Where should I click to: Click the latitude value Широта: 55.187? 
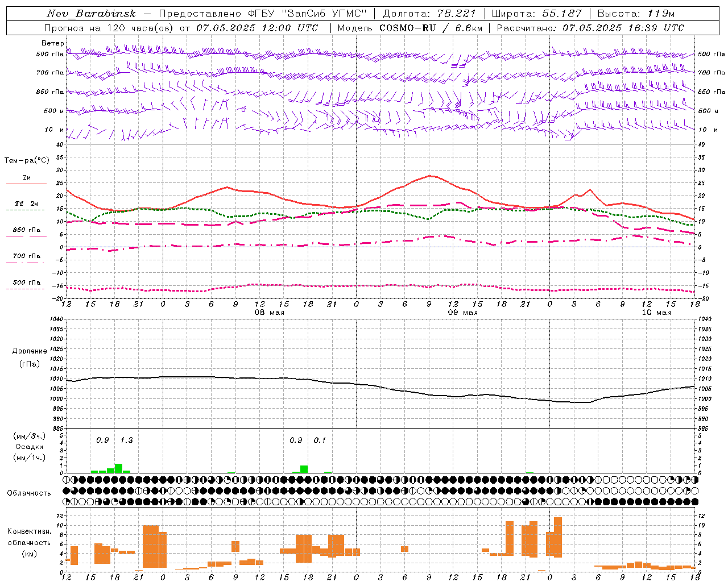536,14
